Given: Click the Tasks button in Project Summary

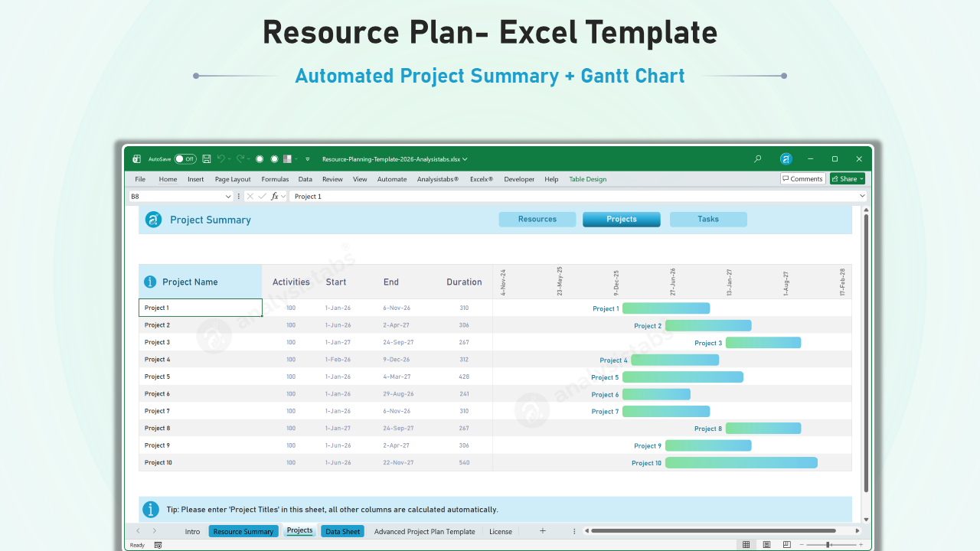Looking at the screenshot, I should (708, 219).
